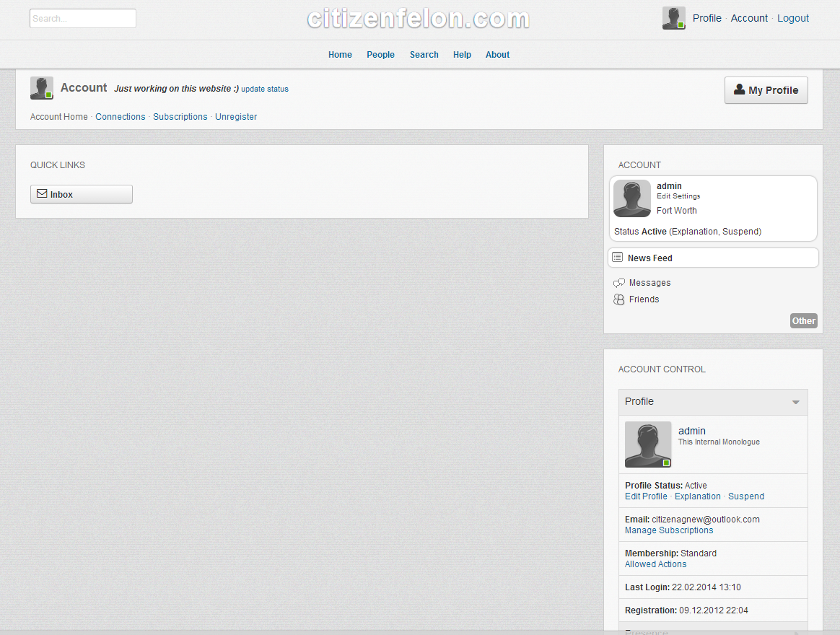Click the Membership: Standard text
The width and height of the screenshot is (840, 635).
click(670, 553)
